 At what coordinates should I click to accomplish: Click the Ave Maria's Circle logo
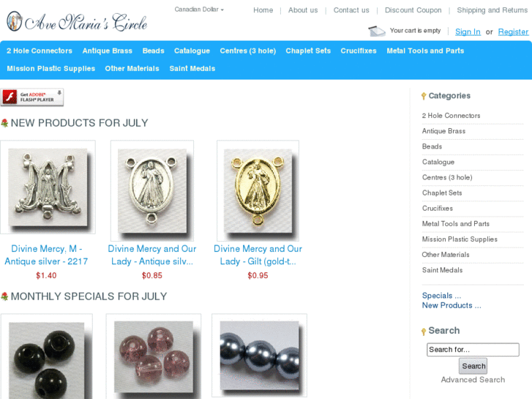(x=77, y=21)
